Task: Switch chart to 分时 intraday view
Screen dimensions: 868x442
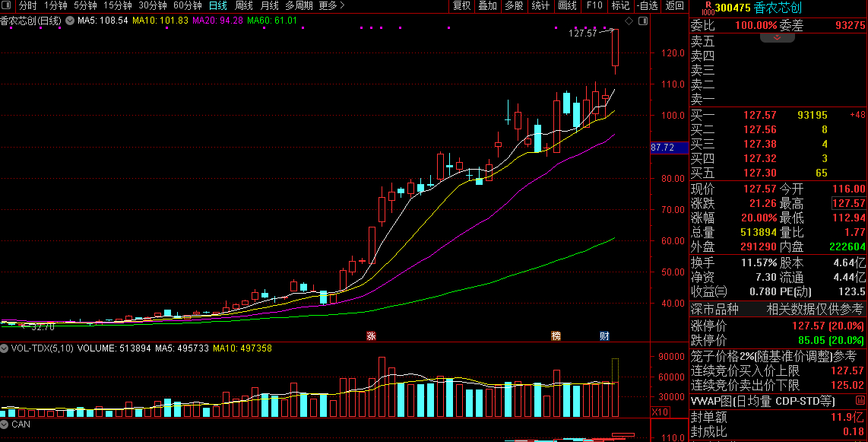Action: (x=27, y=5)
